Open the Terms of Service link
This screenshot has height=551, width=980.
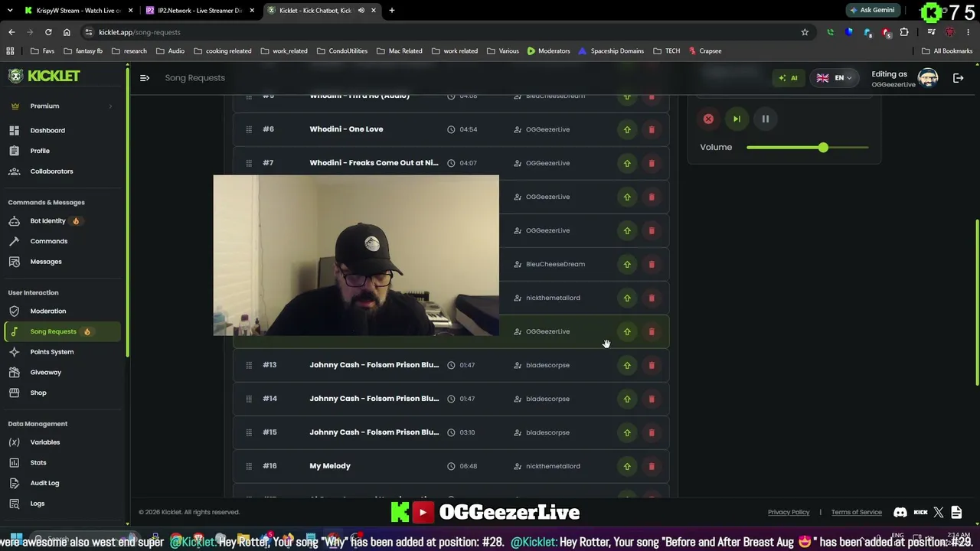[x=857, y=513]
